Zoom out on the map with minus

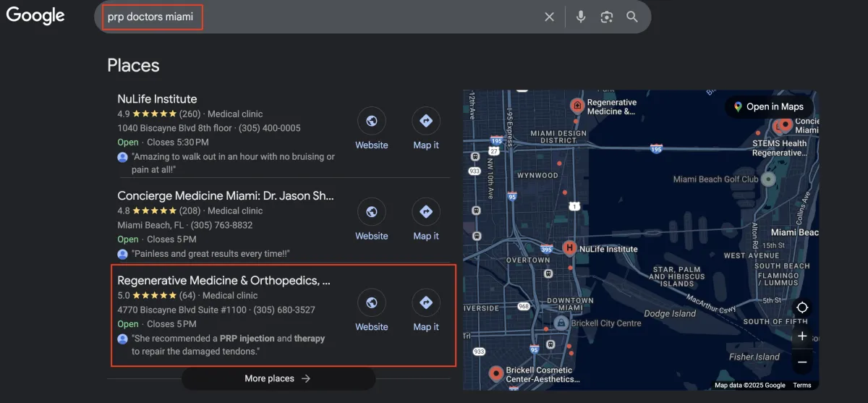pos(802,361)
